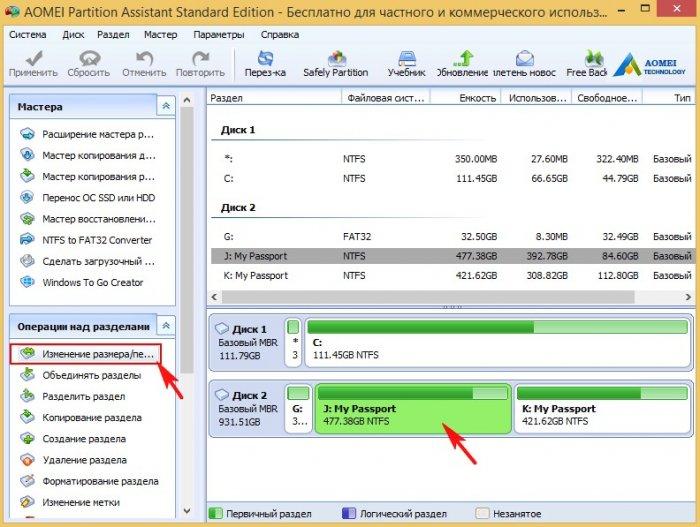700x527 pixels.
Task: Collapse the Операции над разделами panel
Action: [166, 326]
